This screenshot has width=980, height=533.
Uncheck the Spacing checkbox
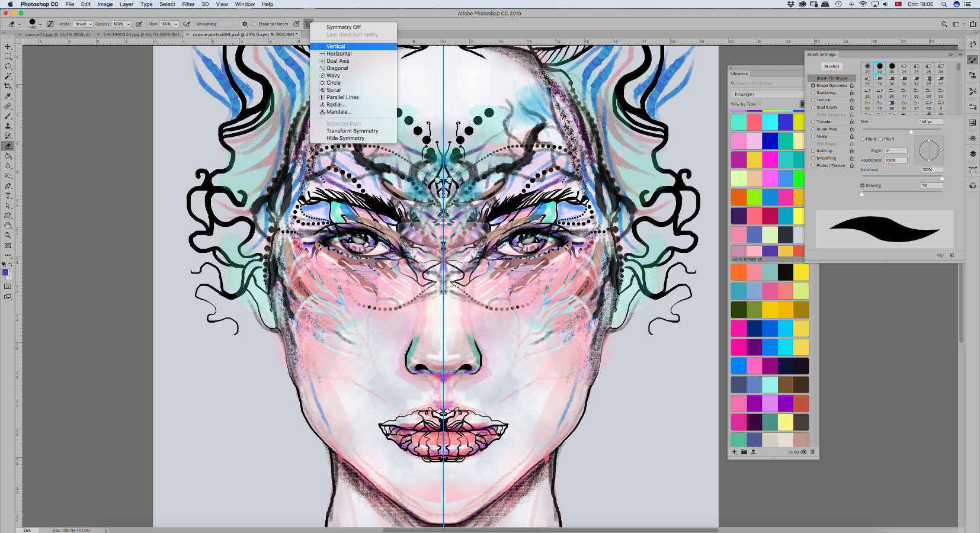tap(862, 185)
